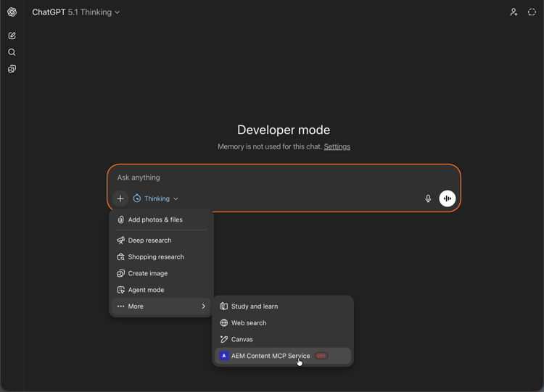Select Create image menu entry
544x392 pixels.
click(x=161, y=273)
